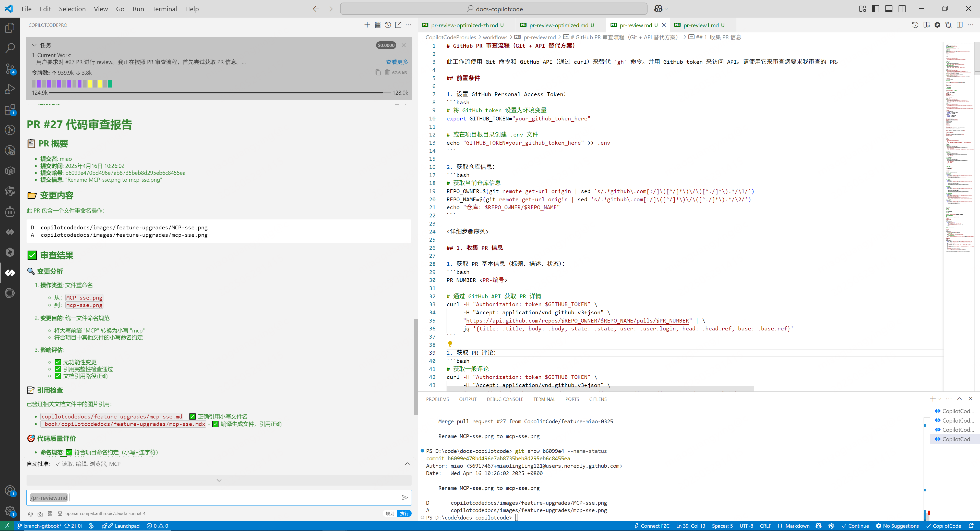The image size is (980, 531).
Task: Start new task with plus icon
Action: tap(367, 25)
